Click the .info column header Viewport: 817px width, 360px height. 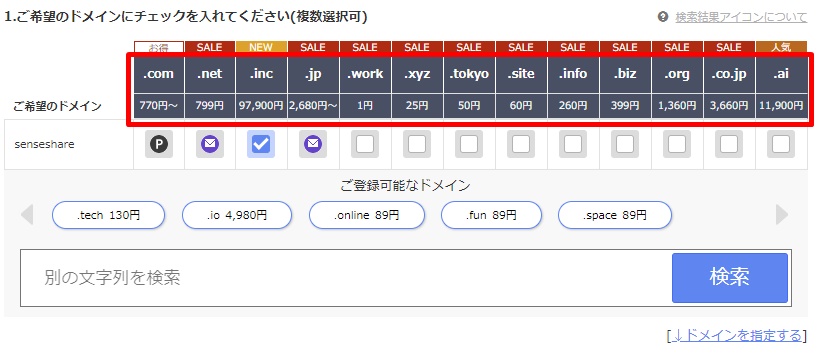point(573,74)
